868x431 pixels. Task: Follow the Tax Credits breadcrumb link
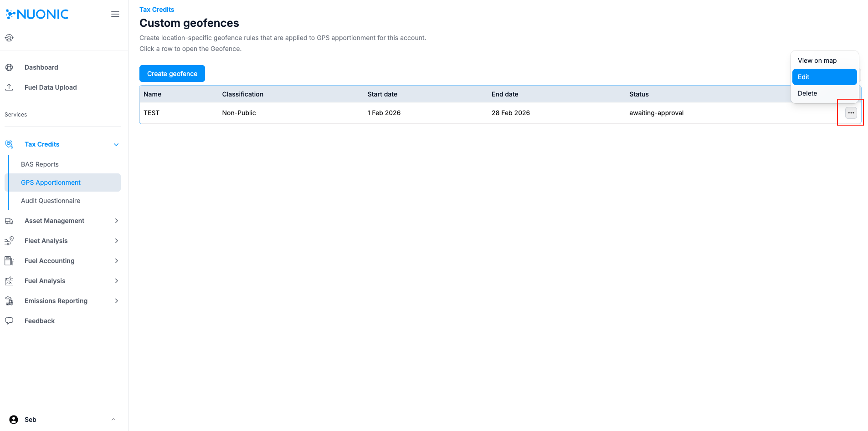click(157, 10)
